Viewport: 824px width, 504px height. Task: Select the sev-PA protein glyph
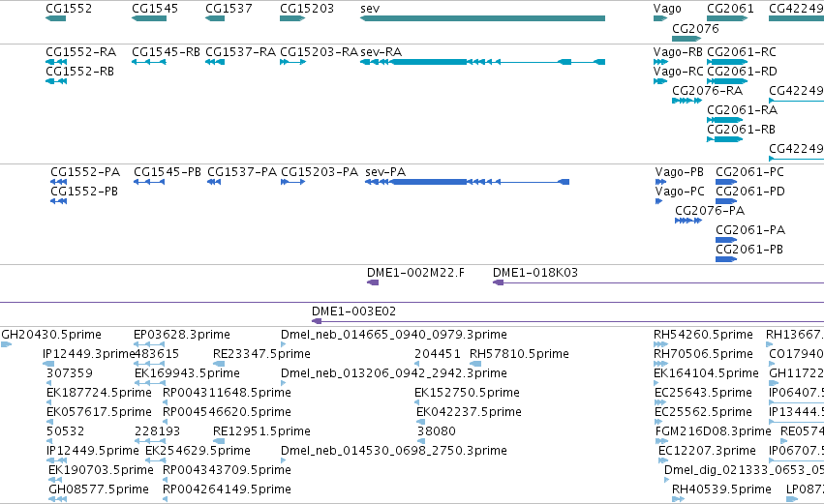point(467,182)
